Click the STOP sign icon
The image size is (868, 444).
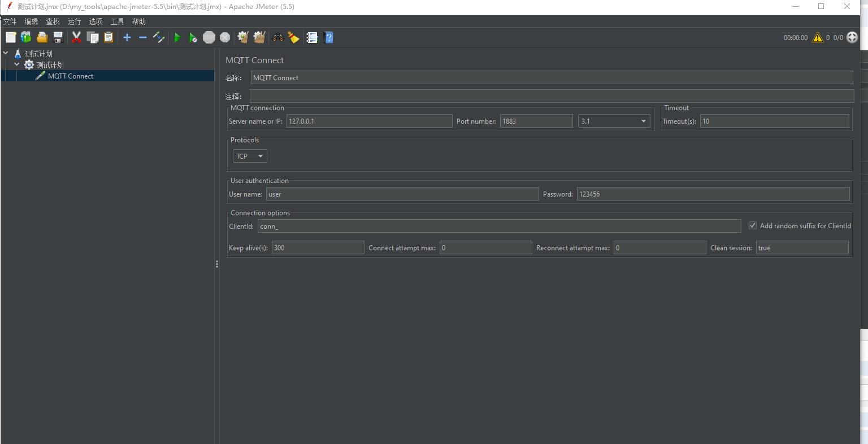209,37
